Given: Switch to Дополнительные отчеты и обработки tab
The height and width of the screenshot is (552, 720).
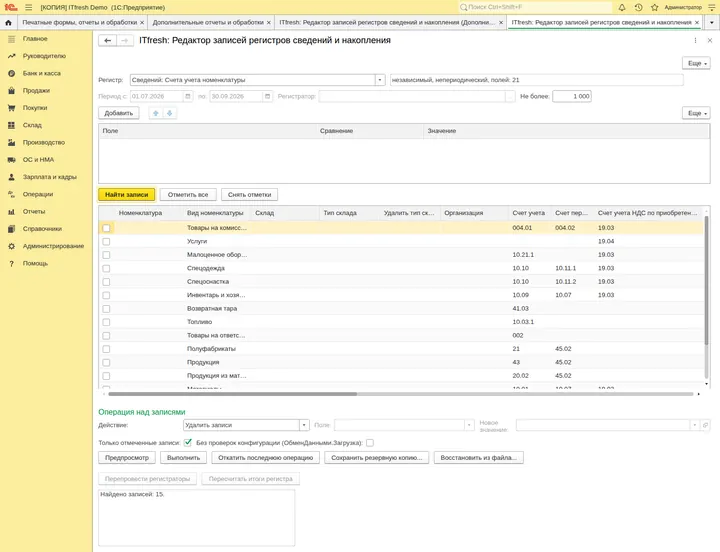Looking at the screenshot, I should point(208,22).
